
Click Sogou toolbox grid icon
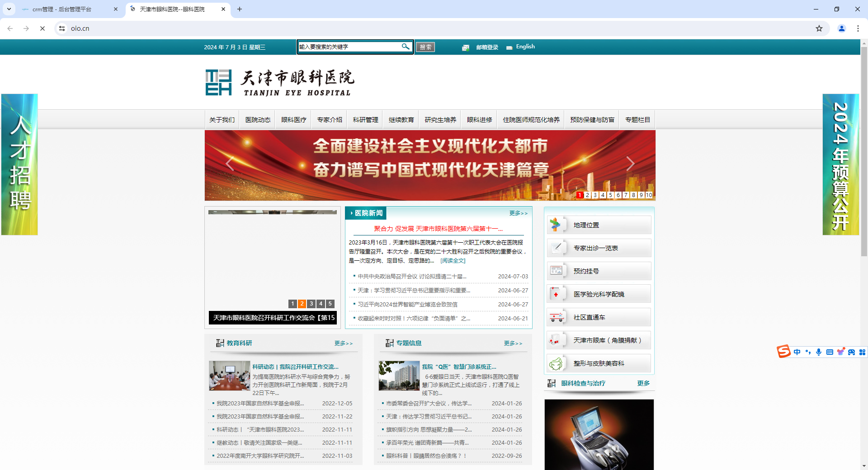862,352
